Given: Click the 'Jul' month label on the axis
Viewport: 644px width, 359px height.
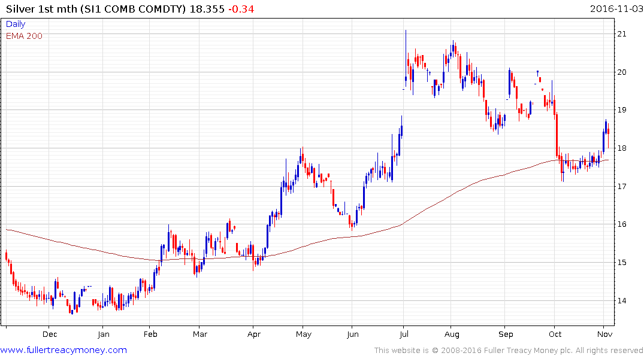Looking at the screenshot, I should pyautogui.click(x=404, y=334).
